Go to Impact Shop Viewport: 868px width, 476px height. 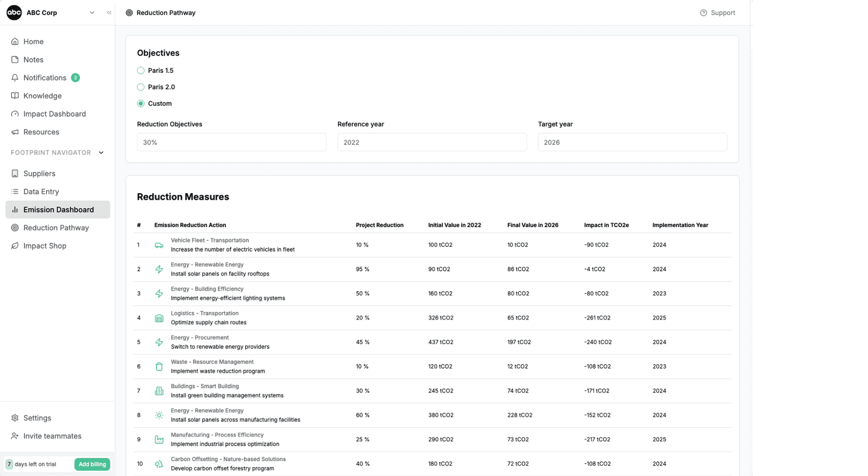pos(58,246)
